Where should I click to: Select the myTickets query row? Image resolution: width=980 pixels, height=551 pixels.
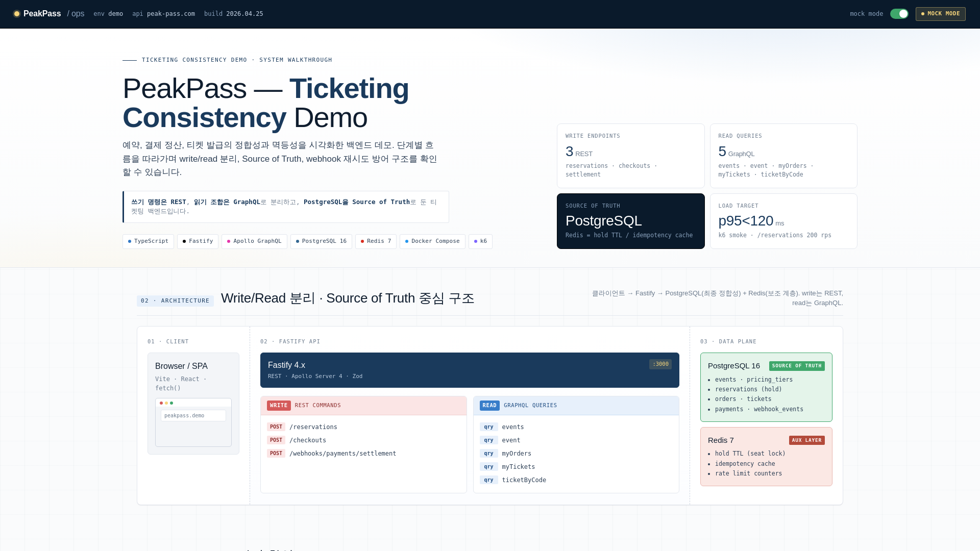pyautogui.click(x=518, y=467)
